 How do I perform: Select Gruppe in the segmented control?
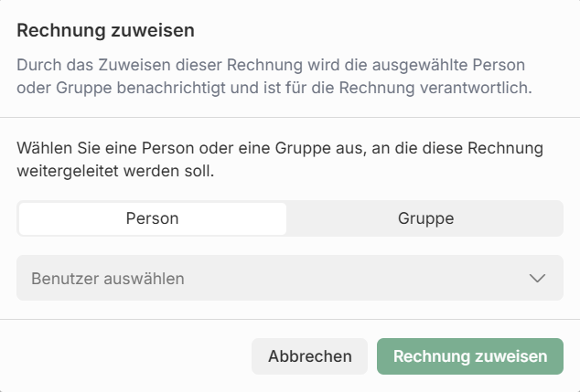point(425,218)
